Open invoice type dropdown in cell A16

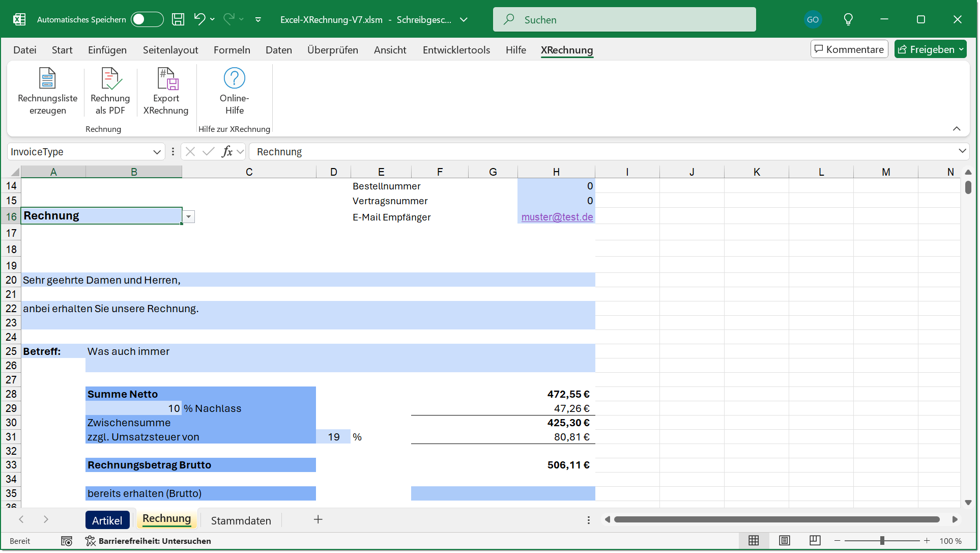pyautogui.click(x=189, y=216)
